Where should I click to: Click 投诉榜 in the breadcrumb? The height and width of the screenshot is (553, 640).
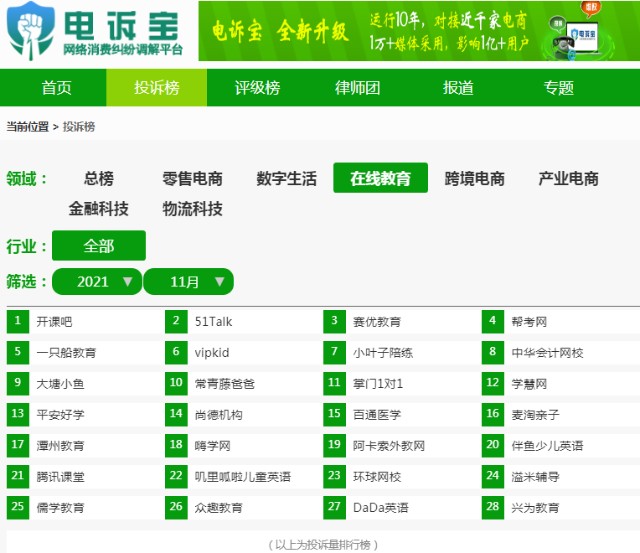pyautogui.click(x=79, y=127)
